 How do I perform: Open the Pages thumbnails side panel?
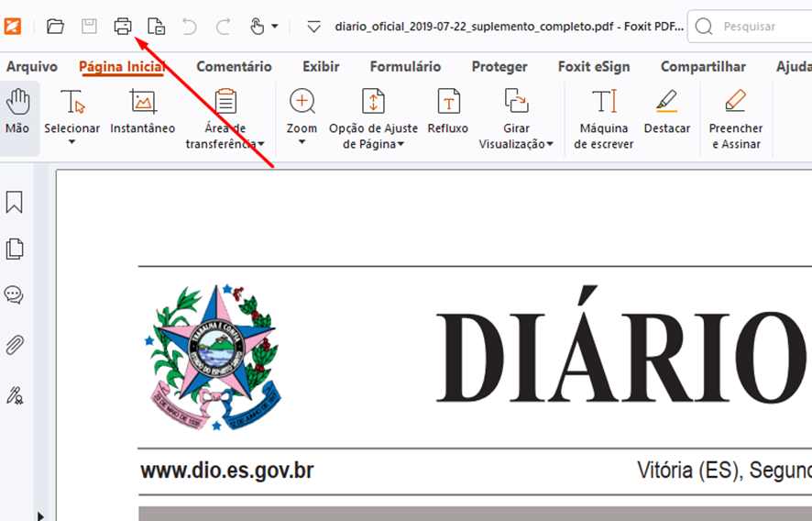coord(15,249)
